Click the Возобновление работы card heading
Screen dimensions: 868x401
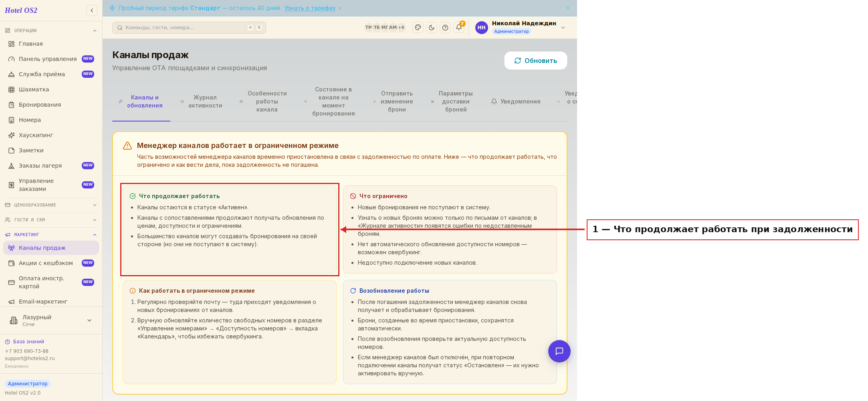394,291
